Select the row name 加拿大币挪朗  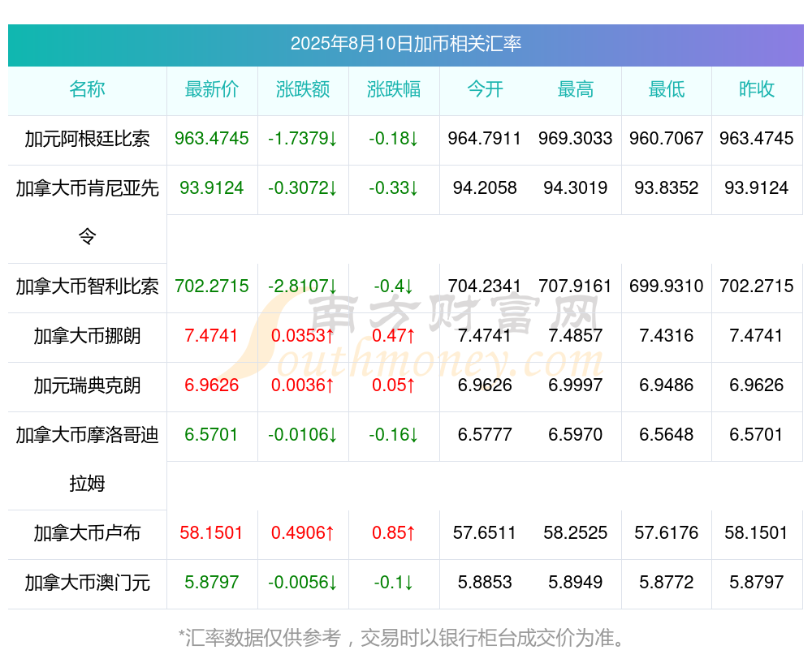[87, 336]
